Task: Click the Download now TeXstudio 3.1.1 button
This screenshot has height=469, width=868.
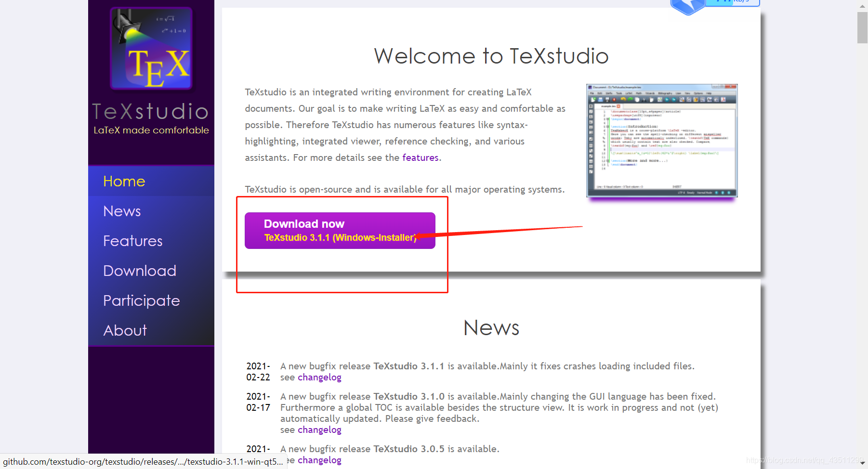Action: 340,231
